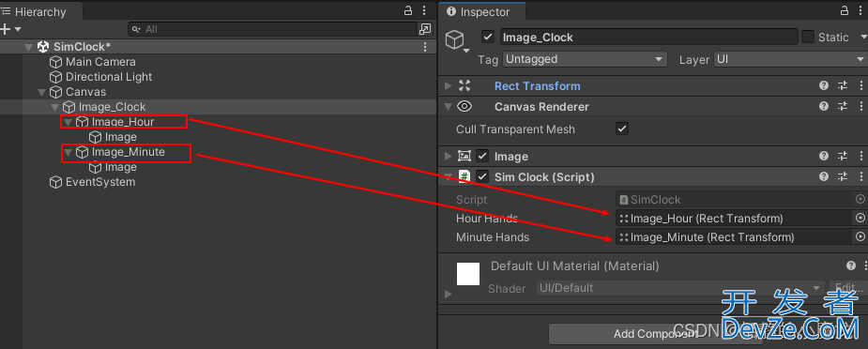Collapse the Image_Clock foldout arrow
This screenshot has width=868, height=349.
click(x=54, y=107)
